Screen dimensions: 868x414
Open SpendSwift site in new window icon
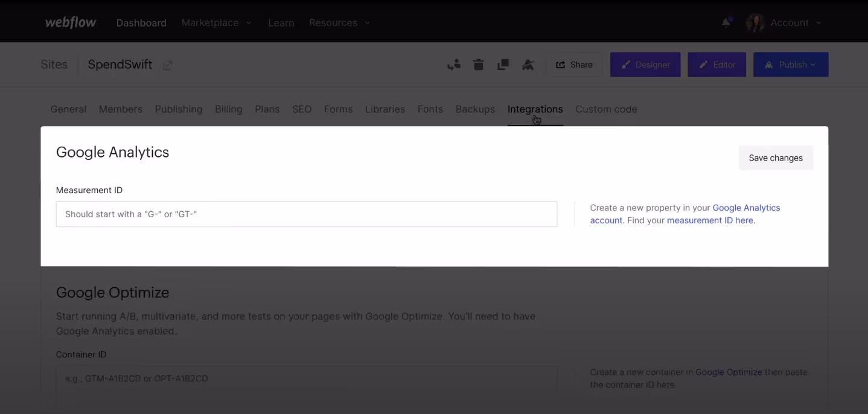[x=168, y=65]
